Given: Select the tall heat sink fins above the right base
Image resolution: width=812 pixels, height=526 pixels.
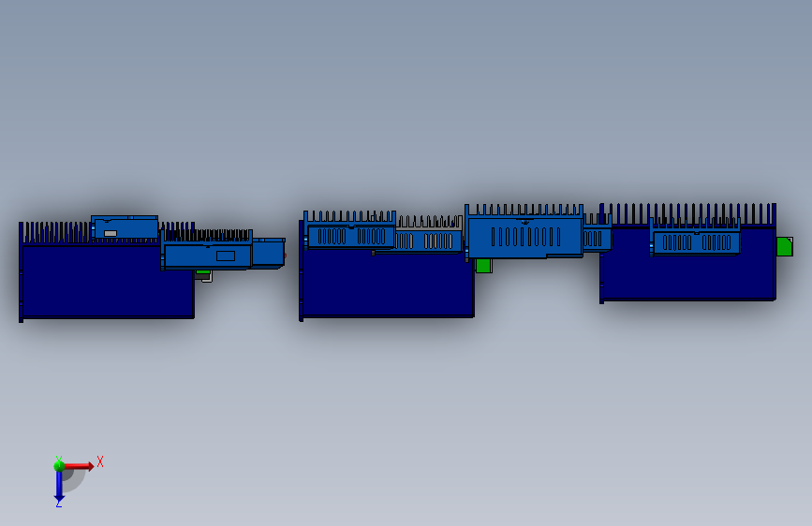Looking at the screenshot, I should (x=688, y=214).
